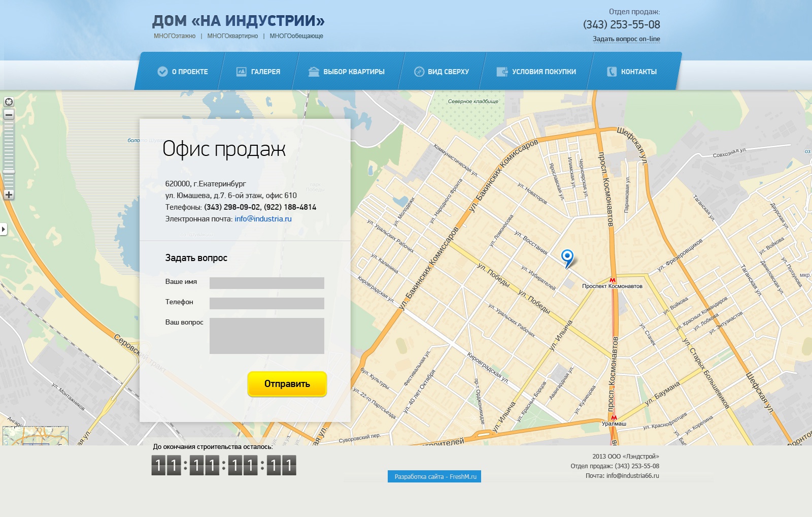
Task: Focus the Ваше имя input field
Action: coord(267,283)
